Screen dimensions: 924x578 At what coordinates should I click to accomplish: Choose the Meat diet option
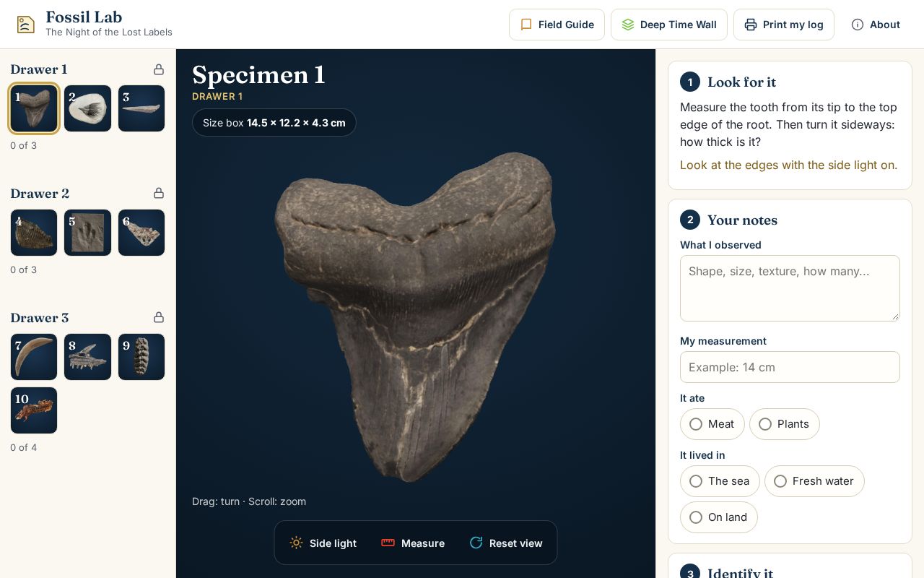(x=712, y=424)
